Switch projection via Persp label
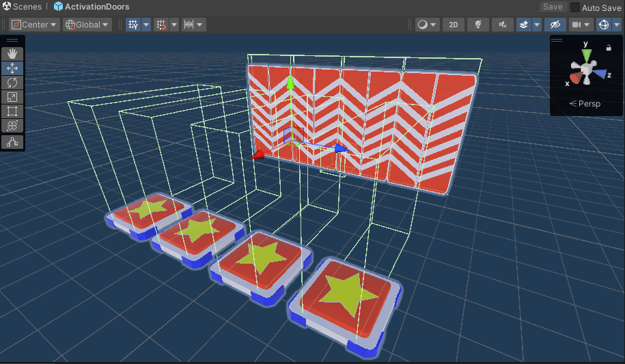Image resolution: width=625 pixels, height=364 pixels. pyautogui.click(x=585, y=104)
